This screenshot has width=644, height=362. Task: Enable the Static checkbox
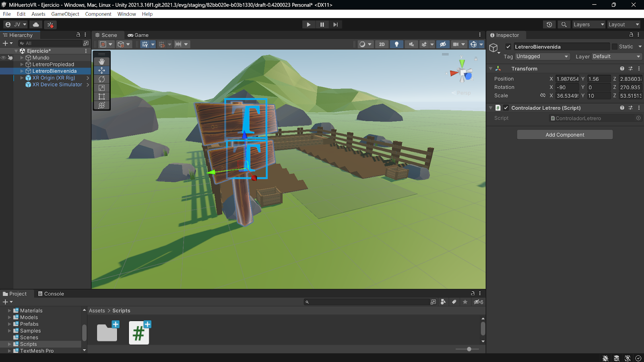click(x=614, y=47)
